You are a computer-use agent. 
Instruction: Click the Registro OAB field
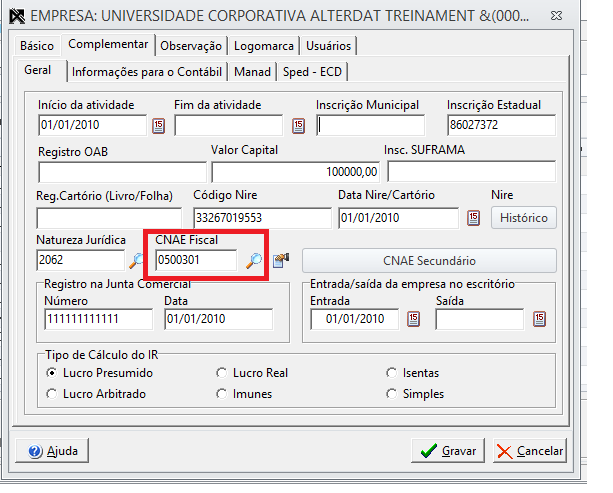tap(122, 172)
